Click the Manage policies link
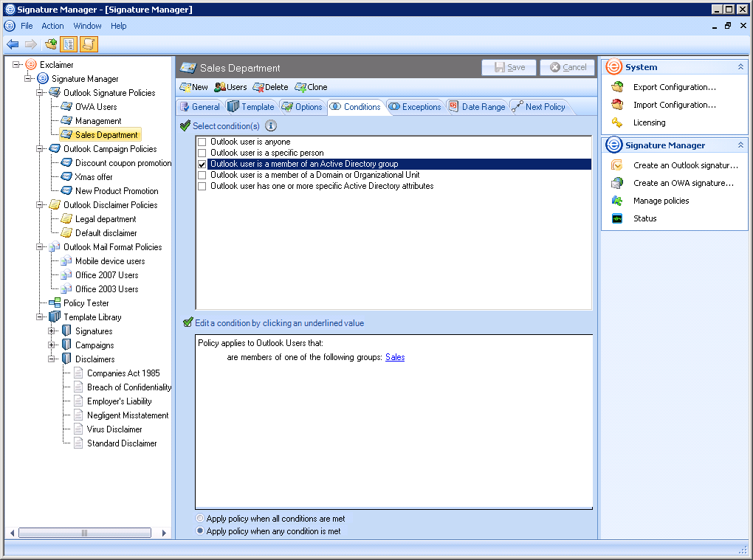The height and width of the screenshot is (560, 753). click(x=661, y=201)
